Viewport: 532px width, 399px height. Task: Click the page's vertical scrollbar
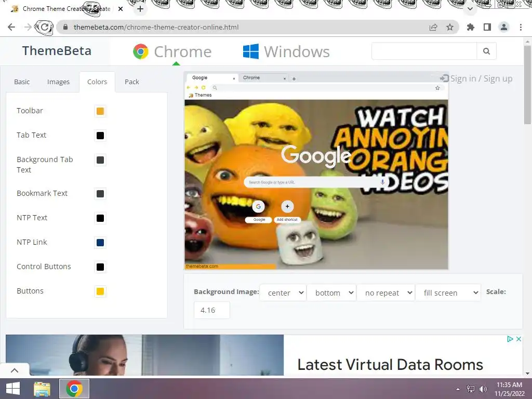528,85
